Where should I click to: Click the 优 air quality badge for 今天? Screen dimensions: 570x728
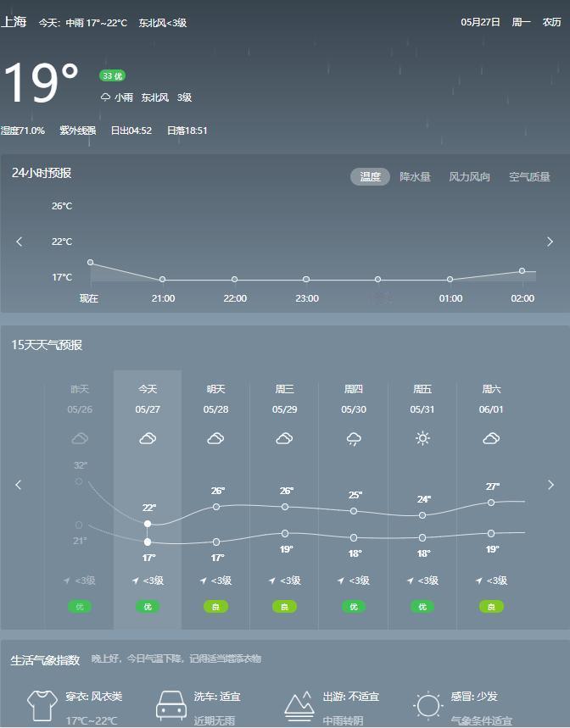(148, 607)
